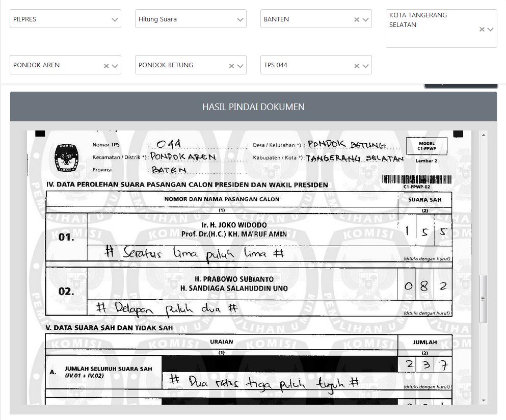Open the PILPRES election type dropdown

pyautogui.click(x=66, y=19)
